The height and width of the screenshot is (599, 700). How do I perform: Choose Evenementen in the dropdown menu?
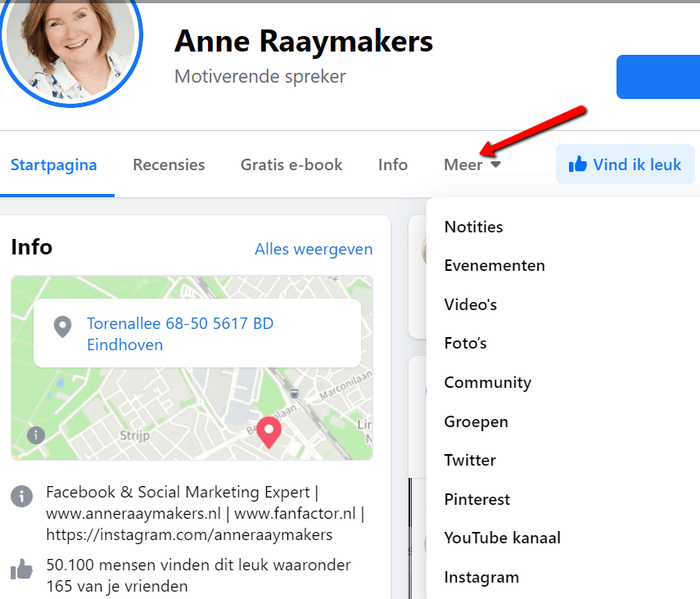[495, 265]
